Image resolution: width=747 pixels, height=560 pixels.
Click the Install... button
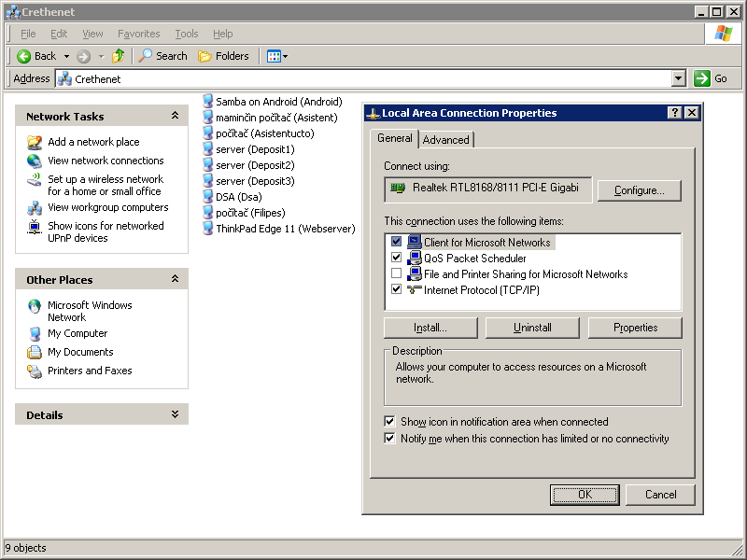430,328
